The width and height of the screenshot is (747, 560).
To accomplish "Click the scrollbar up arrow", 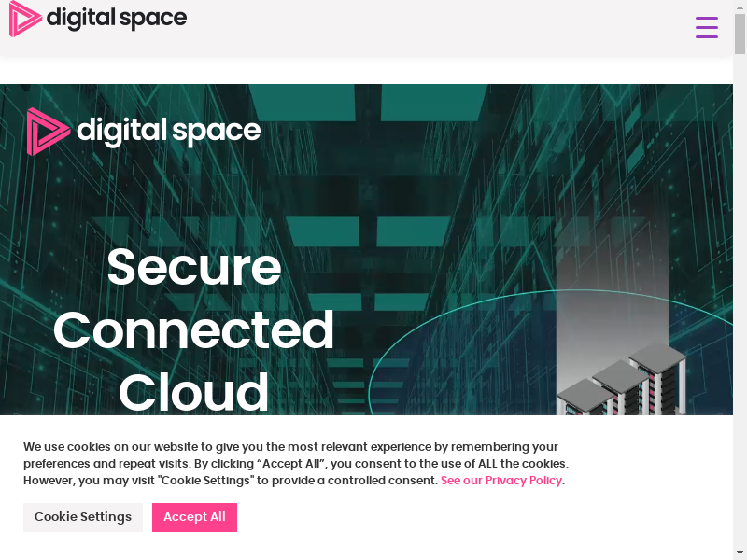I will point(740,6).
